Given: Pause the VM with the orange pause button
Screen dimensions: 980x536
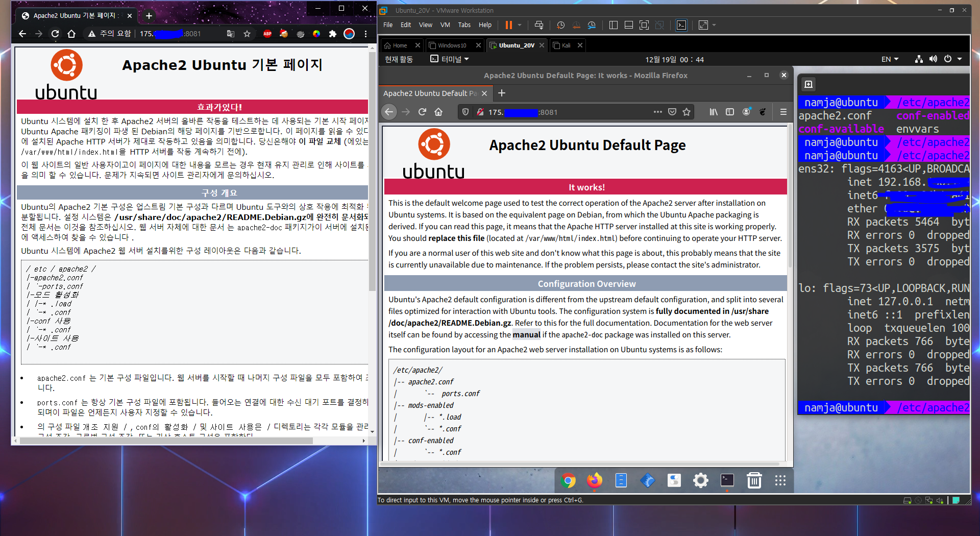Looking at the screenshot, I should pyautogui.click(x=508, y=25).
